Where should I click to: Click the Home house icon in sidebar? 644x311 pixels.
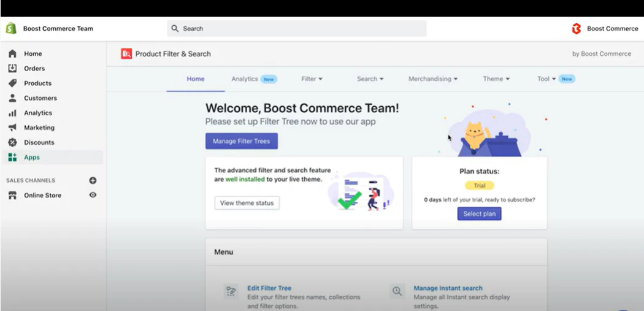pyautogui.click(x=12, y=54)
